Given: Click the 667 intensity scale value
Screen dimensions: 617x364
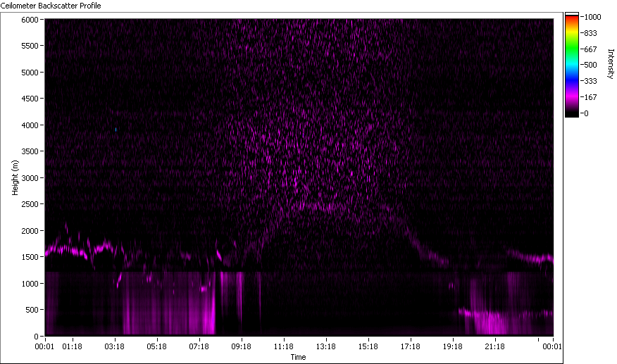Looking at the screenshot, I should tap(590, 49).
